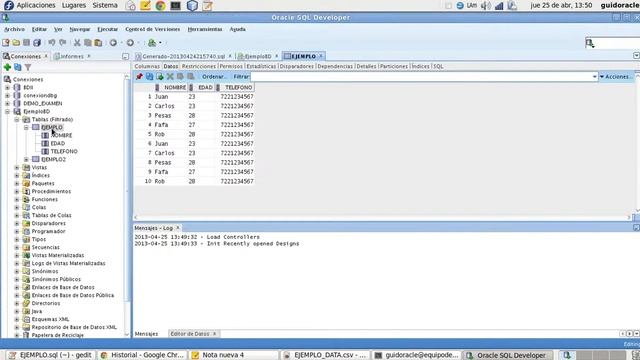Click the Paste toolbar icon

98,42
